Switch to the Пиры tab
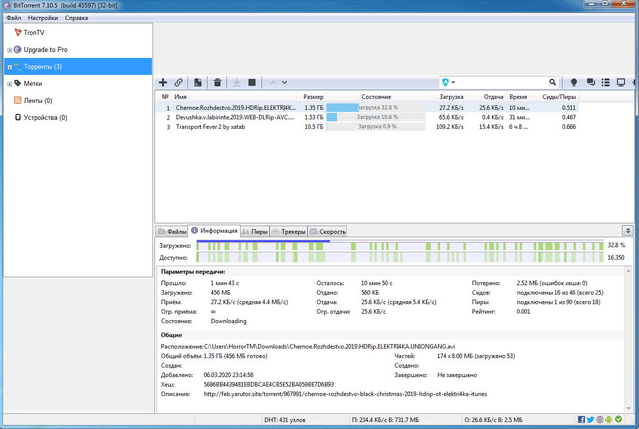639x429 pixels. [255, 231]
